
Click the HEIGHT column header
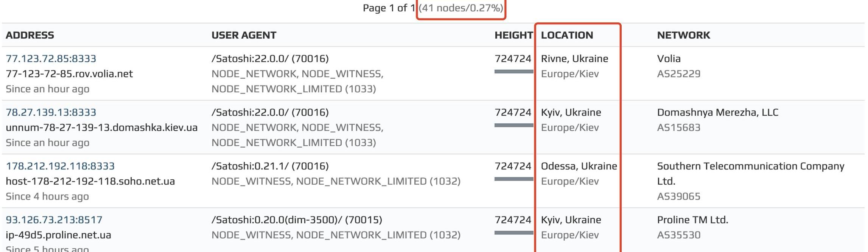(513, 35)
